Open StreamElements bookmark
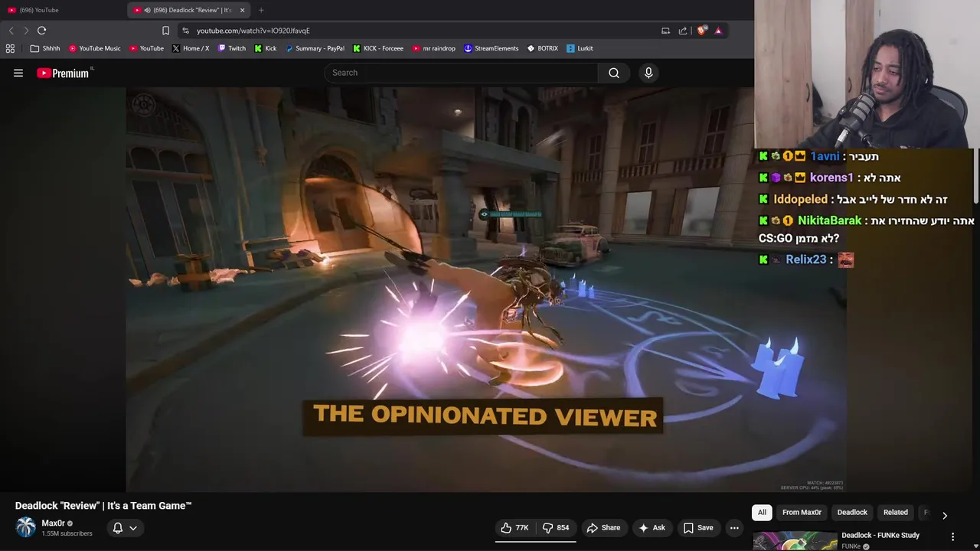The height and width of the screenshot is (551, 980). [492, 48]
